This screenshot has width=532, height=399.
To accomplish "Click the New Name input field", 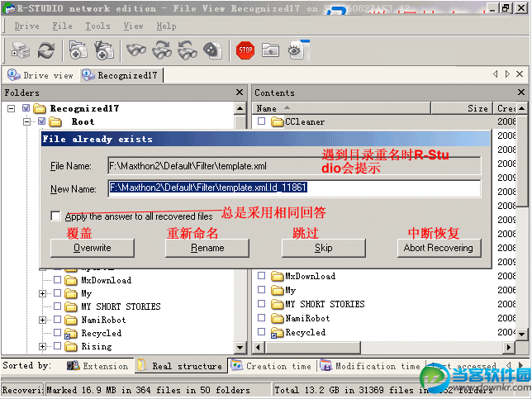I will [294, 188].
